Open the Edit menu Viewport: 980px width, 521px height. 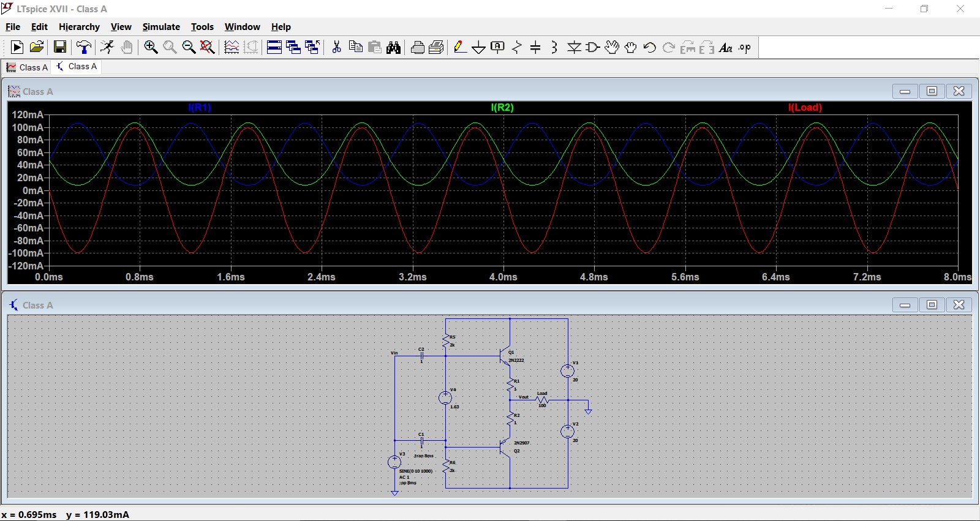click(39, 27)
